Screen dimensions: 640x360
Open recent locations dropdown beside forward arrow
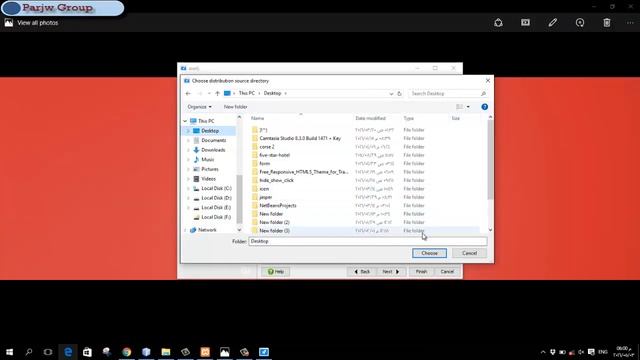(x=209, y=93)
